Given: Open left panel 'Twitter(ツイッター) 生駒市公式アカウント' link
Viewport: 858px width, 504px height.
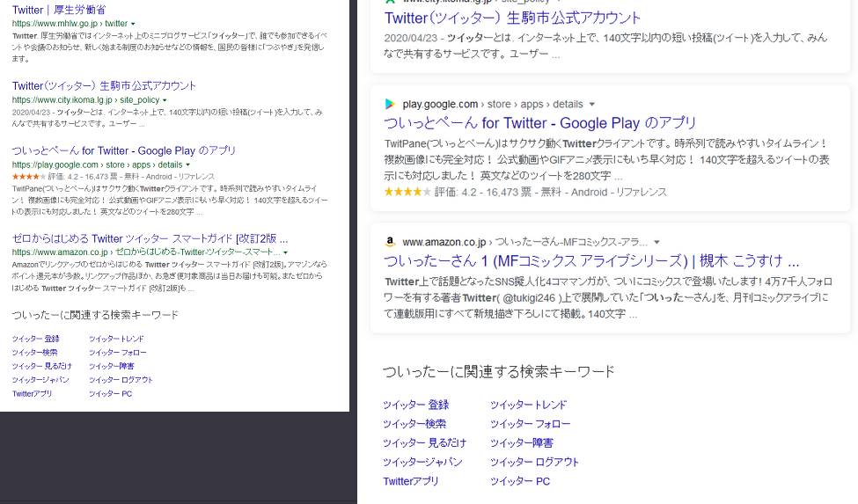Looking at the screenshot, I should [x=104, y=86].
